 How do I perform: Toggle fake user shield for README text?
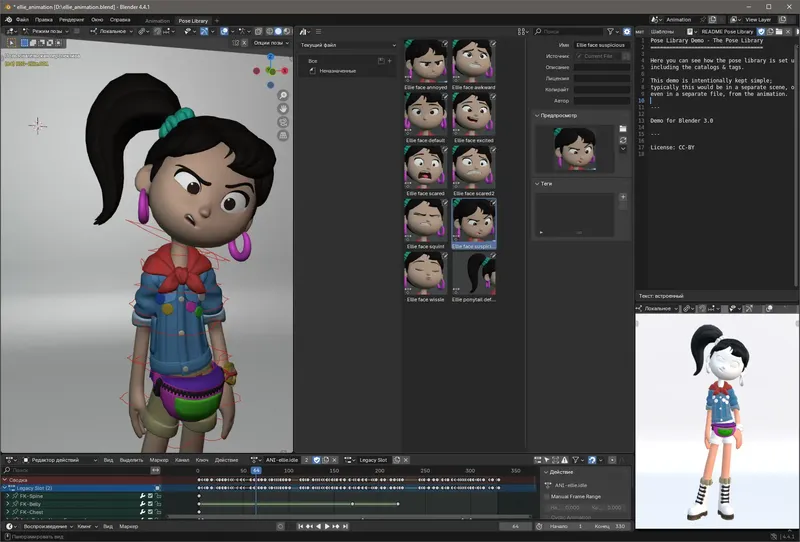click(x=761, y=32)
